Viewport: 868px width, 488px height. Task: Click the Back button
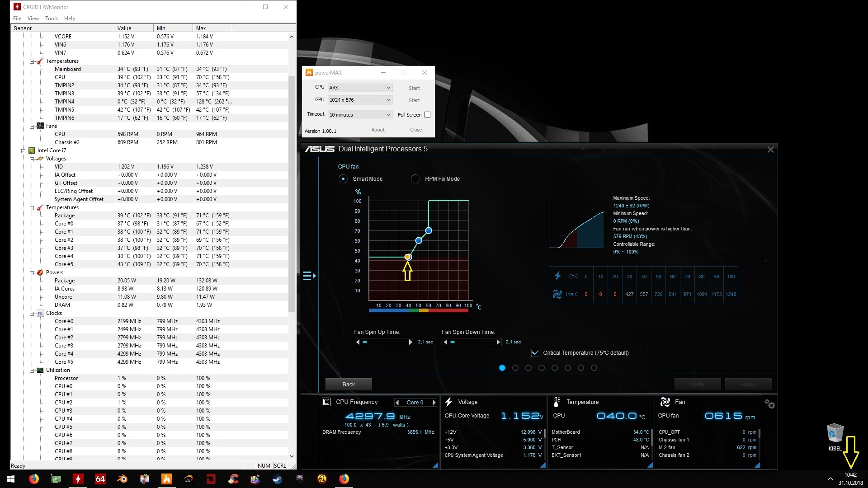349,385
